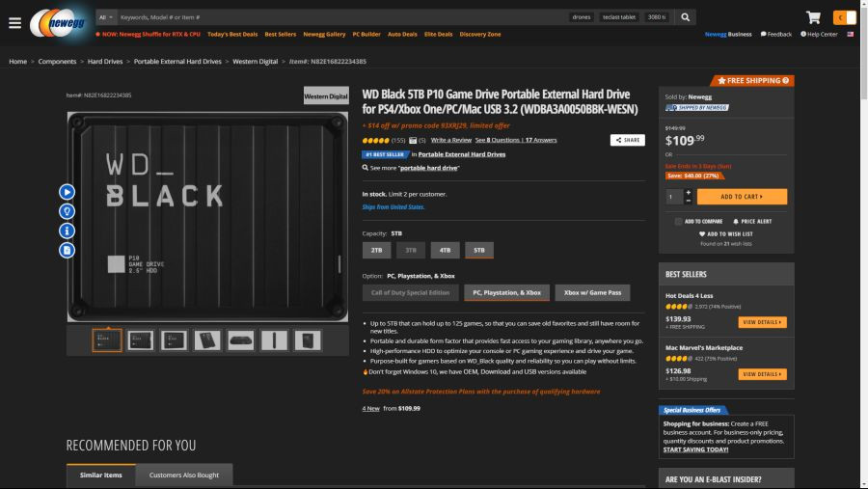Screen dimensions: 868x489
Task: Open the lightbulb overview icon
Action: point(67,211)
